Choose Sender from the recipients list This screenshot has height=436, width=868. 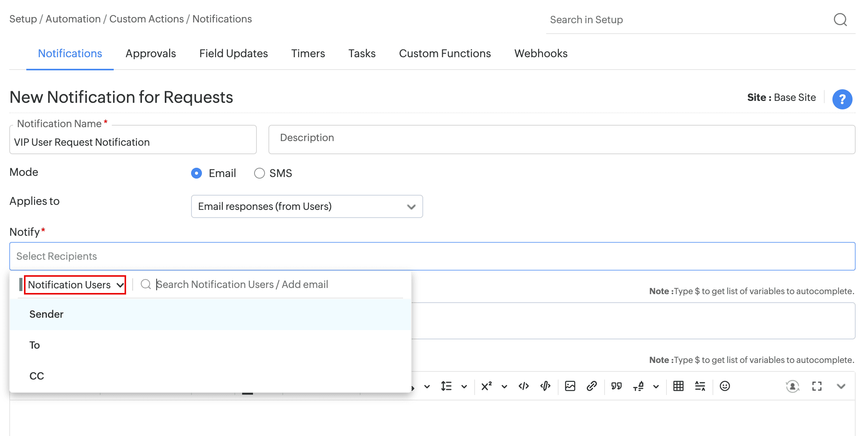point(46,314)
